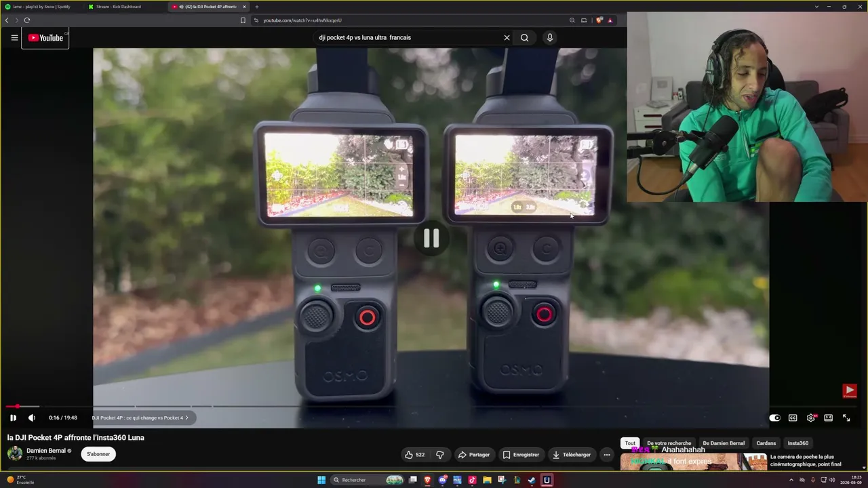Submit search with the magnifier icon
This screenshot has width=868, height=488.
524,38
